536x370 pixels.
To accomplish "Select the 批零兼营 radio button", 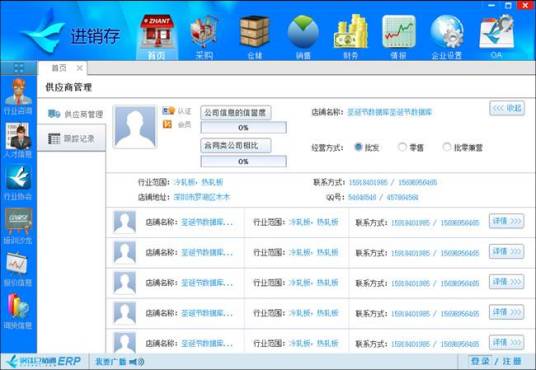I will coord(447,147).
